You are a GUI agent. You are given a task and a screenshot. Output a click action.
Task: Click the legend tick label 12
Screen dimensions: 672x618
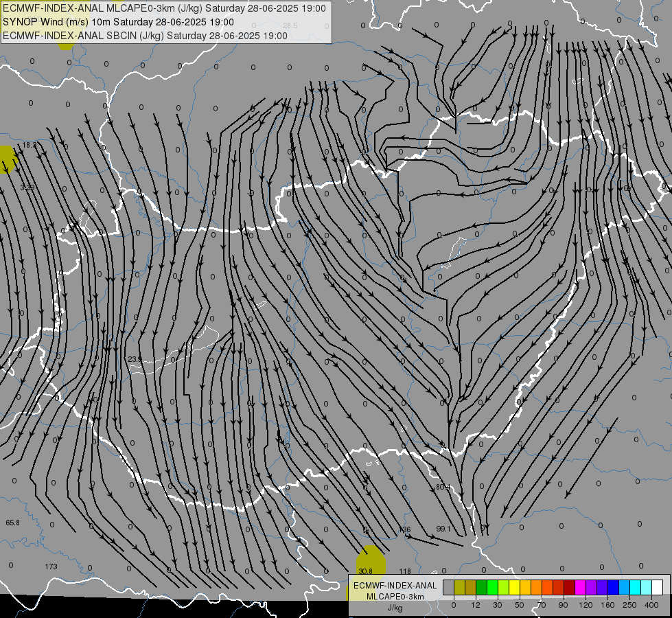click(x=476, y=605)
